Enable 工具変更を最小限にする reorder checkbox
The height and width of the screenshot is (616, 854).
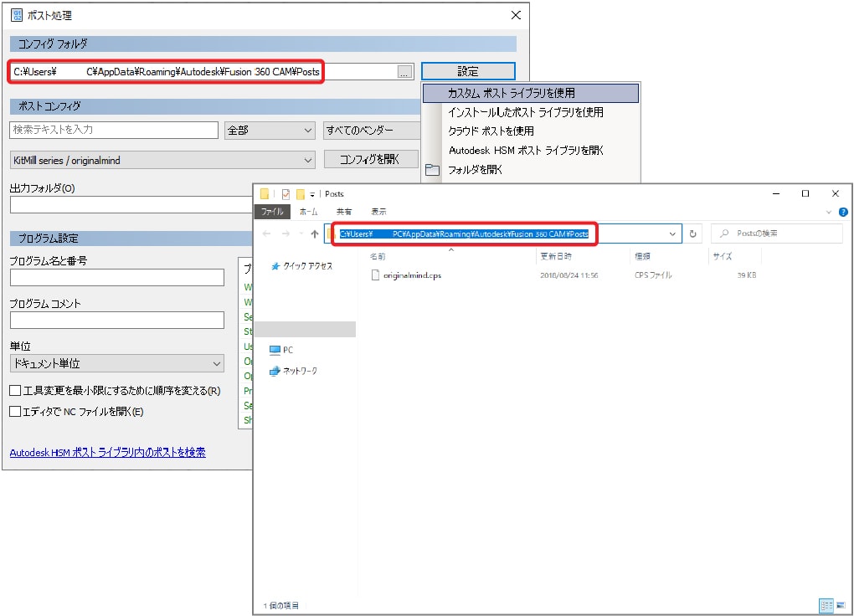[x=15, y=391]
